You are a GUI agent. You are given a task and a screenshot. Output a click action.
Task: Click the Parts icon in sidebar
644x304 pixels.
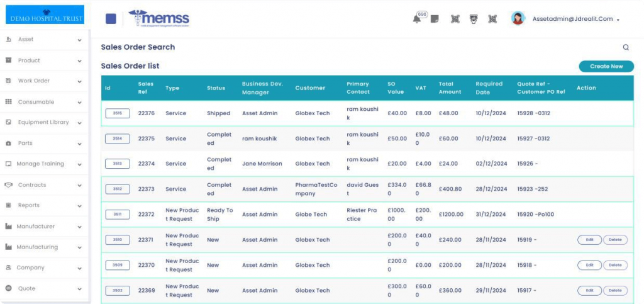coord(9,144)
